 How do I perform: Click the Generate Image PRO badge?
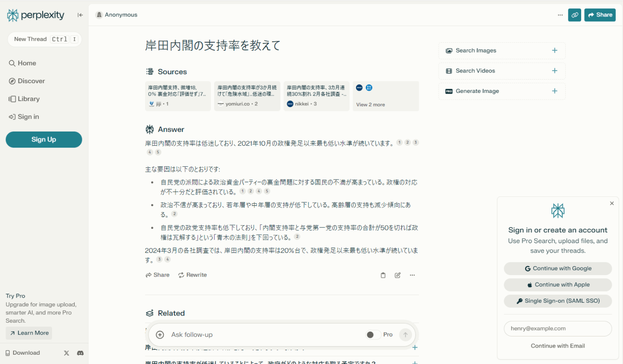pyautogui.click(x=449, y=91)
